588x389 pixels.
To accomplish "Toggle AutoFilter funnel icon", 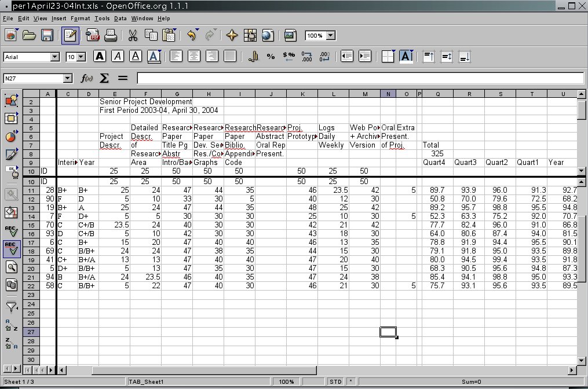I will tap(11, 307).
